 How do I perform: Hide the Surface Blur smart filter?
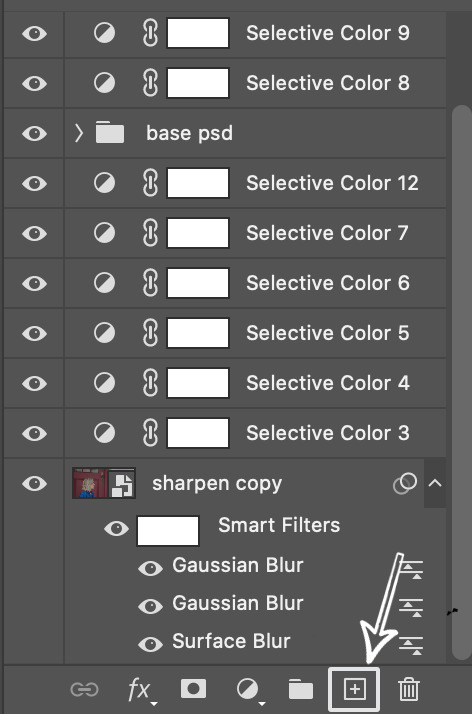pyautogui.click(x=151, y=644)
